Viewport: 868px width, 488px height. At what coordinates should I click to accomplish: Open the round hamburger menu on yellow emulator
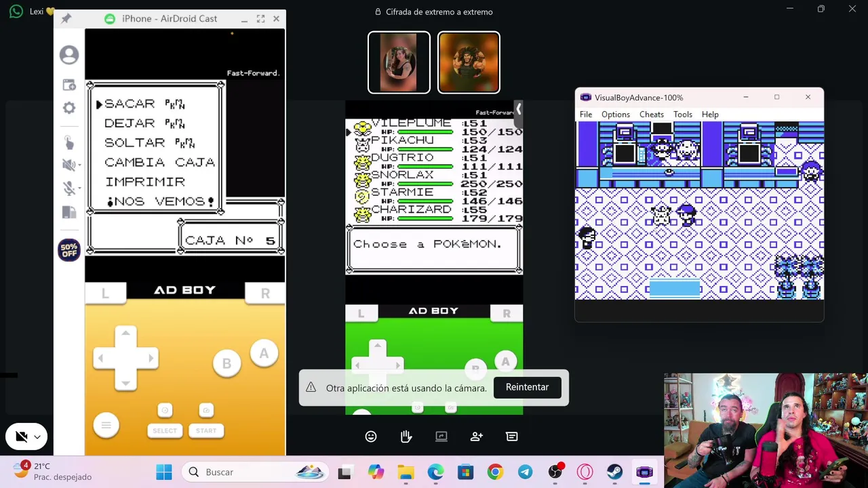(106, 425)
